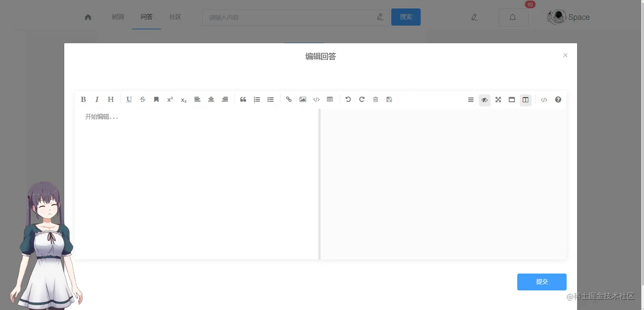
Task: Insert a hyperlink
Action: click(289, 100)
